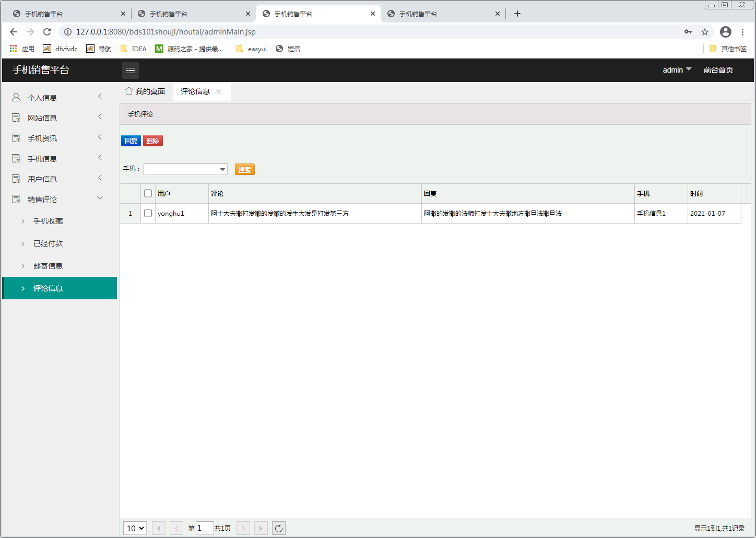Open 手机收藏 submenu item
The image size is (756, 538).
[60, 221]
